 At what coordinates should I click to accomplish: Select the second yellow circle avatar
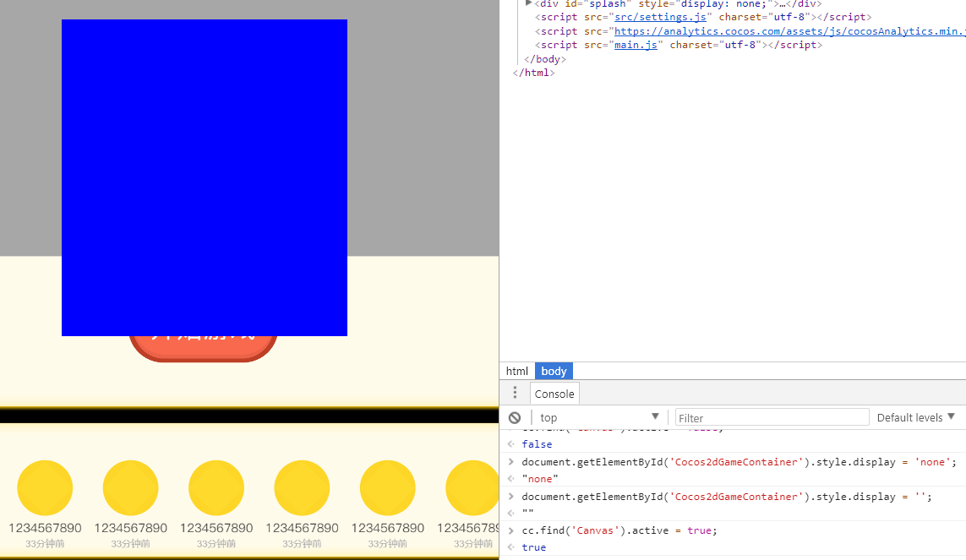131,488
